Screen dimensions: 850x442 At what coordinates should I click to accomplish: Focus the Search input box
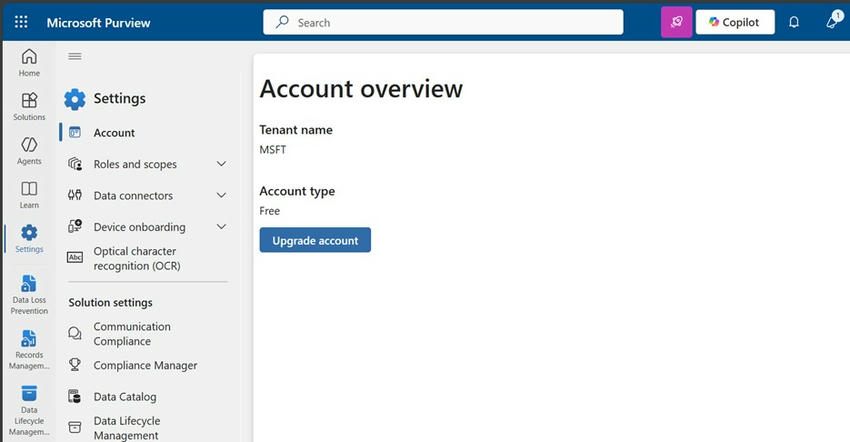(x=443, y=22)
